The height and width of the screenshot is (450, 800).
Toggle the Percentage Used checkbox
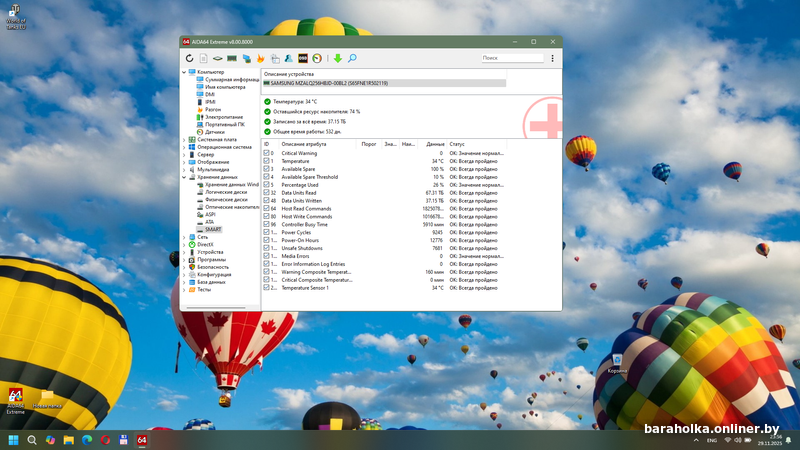(267, 185)
